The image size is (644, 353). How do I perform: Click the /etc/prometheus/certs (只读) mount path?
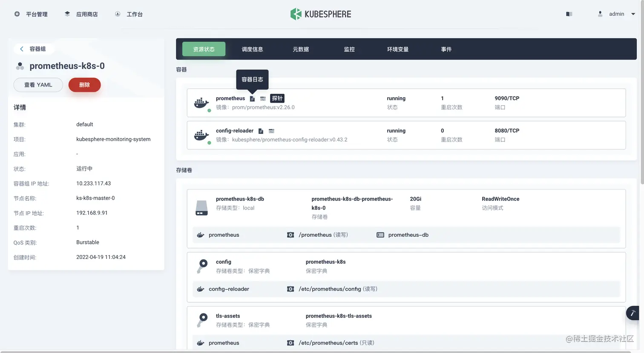click(x=336, y=343)
